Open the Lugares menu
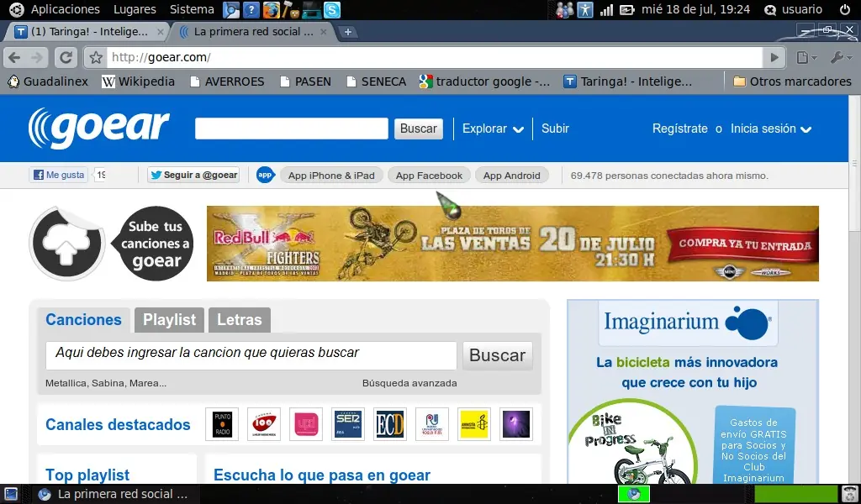The height and width of the screenshot is (504, 861). click(x=135, y=9)
